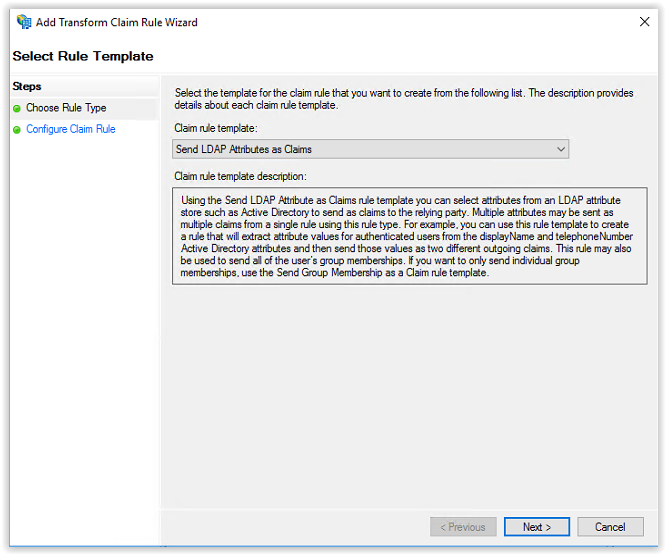Click inside the template description text box
The width and height of the screenshot is (666, 555).
click(409, 236)
